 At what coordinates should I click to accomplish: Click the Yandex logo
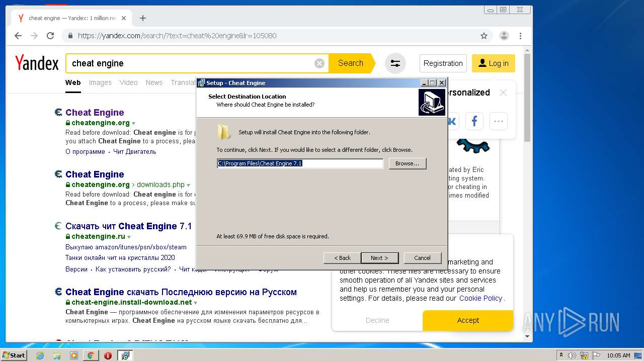37,63
